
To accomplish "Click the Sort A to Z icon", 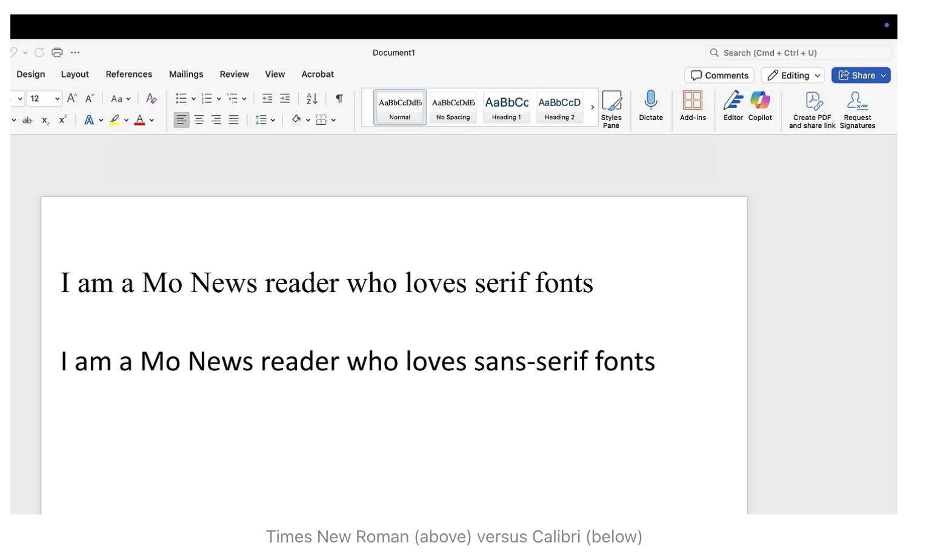I will (x=312, y=98).
